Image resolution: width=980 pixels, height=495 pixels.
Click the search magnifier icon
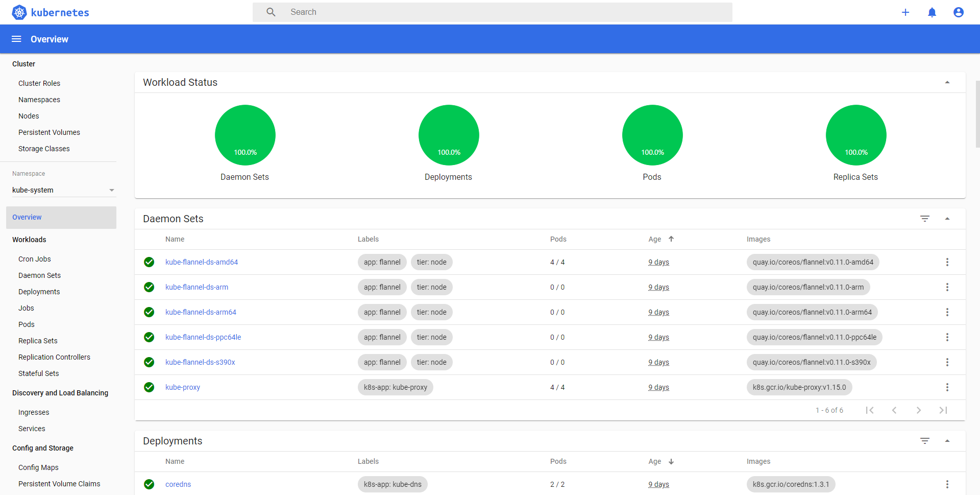point(271,12)
